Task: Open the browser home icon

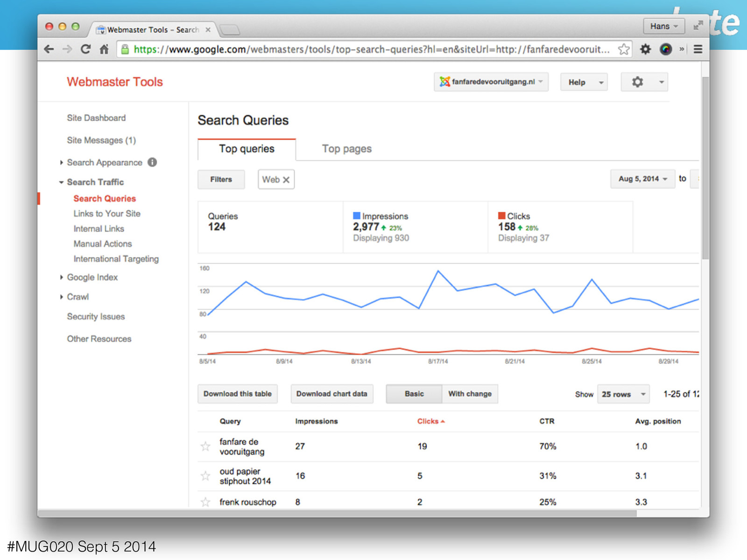Action: point(104,49)
